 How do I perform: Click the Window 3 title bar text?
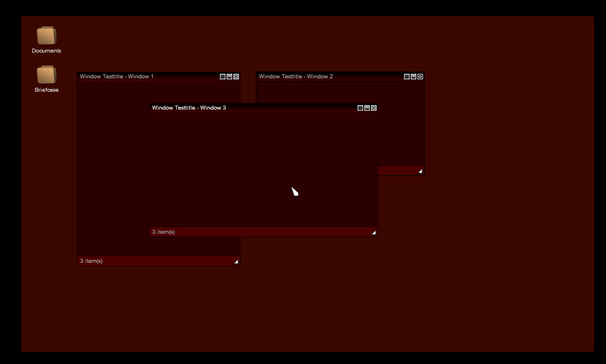click(x=189, y=108)
